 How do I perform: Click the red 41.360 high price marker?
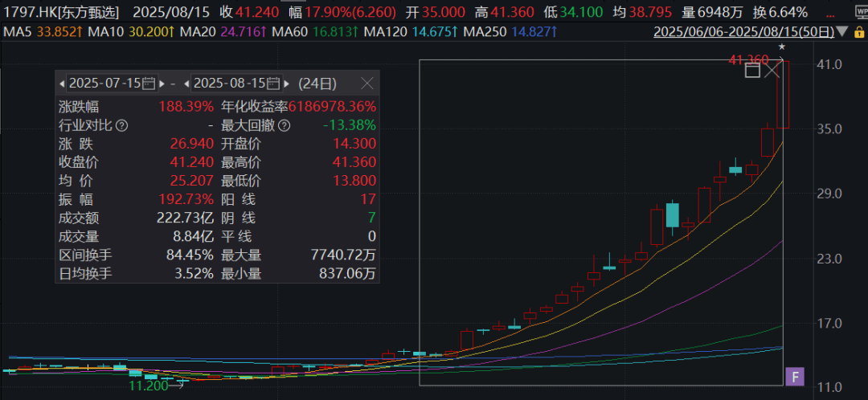pos(748,59)
